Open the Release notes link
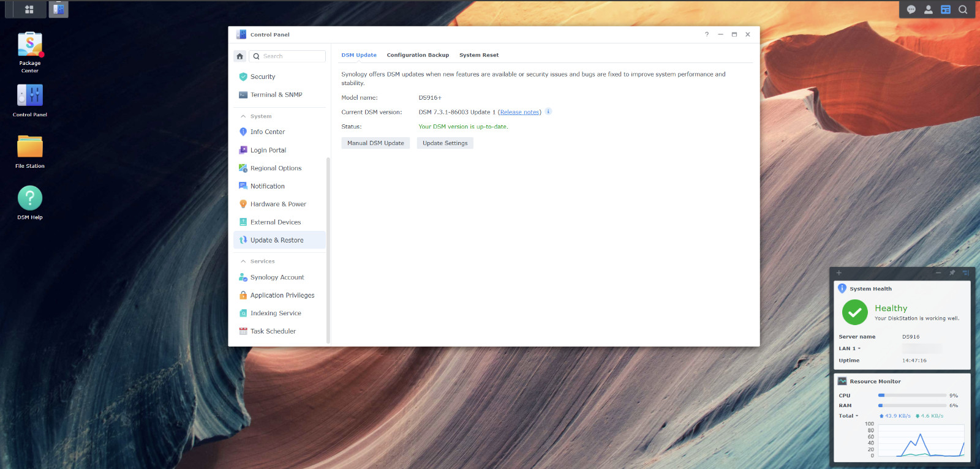 point(519,112)
